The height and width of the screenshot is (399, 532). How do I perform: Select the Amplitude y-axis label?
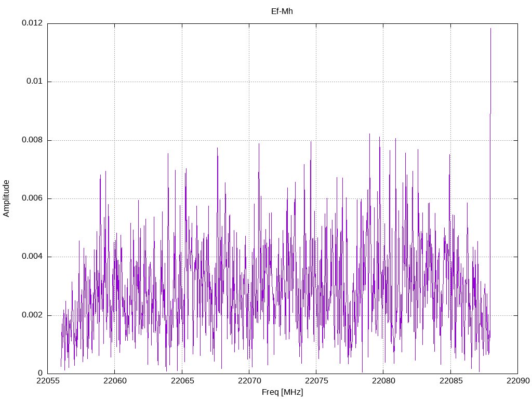pyautogui.click(x=6, y=198)
